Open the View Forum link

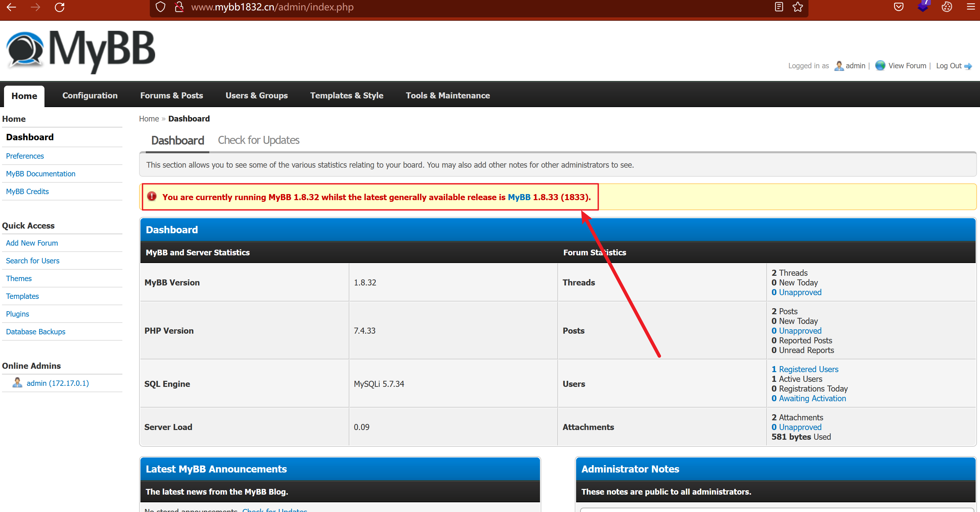907,66
